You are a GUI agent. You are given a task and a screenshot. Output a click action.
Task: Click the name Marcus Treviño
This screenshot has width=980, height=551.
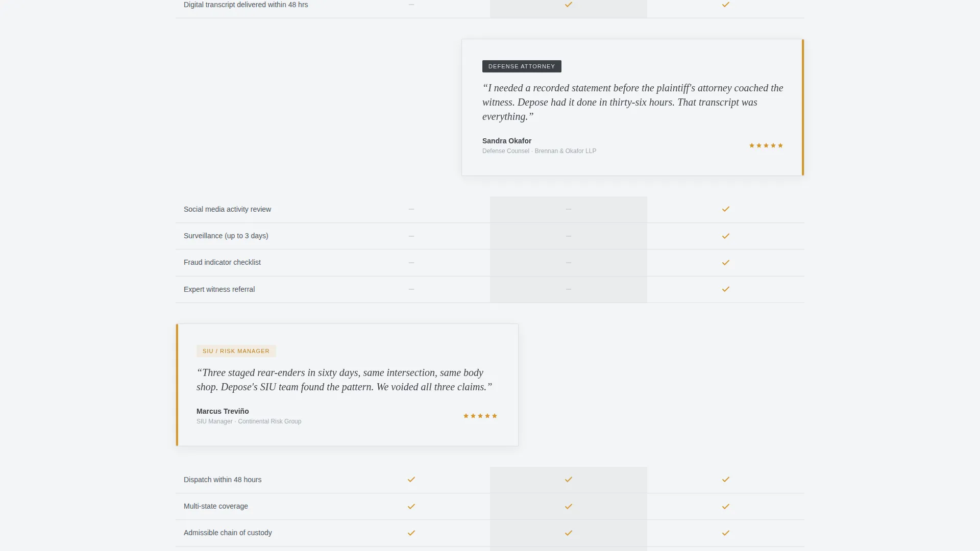pos(223,411)
